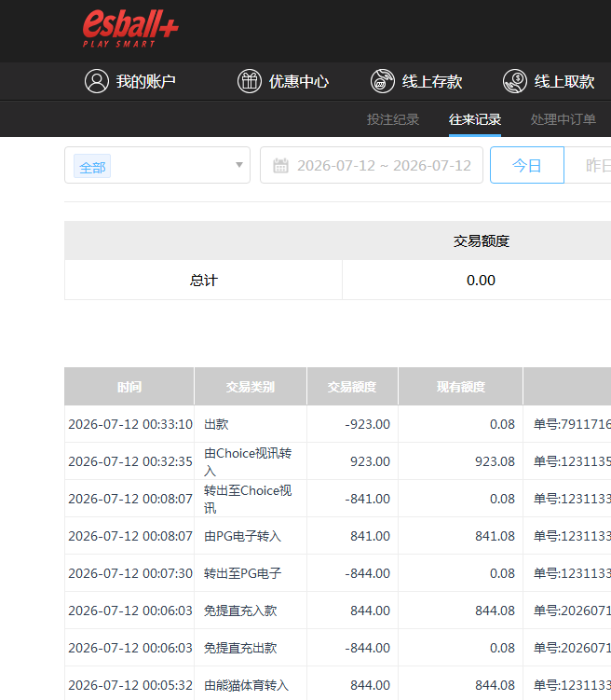Select the 往来记录 tab
Image resolution: width=611 pixels, height=700 pixels.
pyautogui.click(x=475, y=119)
